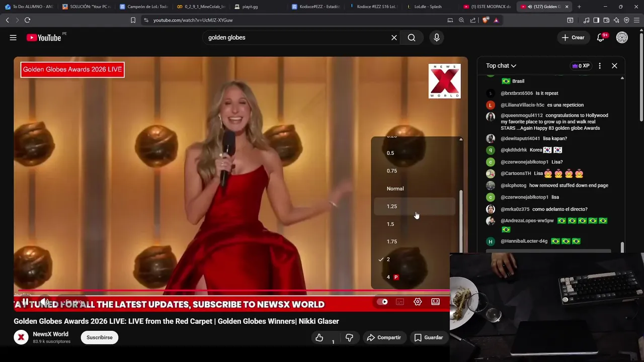Select 0.5 playback speed
This screenshot has height=362, width=644.
pos(415,153)
